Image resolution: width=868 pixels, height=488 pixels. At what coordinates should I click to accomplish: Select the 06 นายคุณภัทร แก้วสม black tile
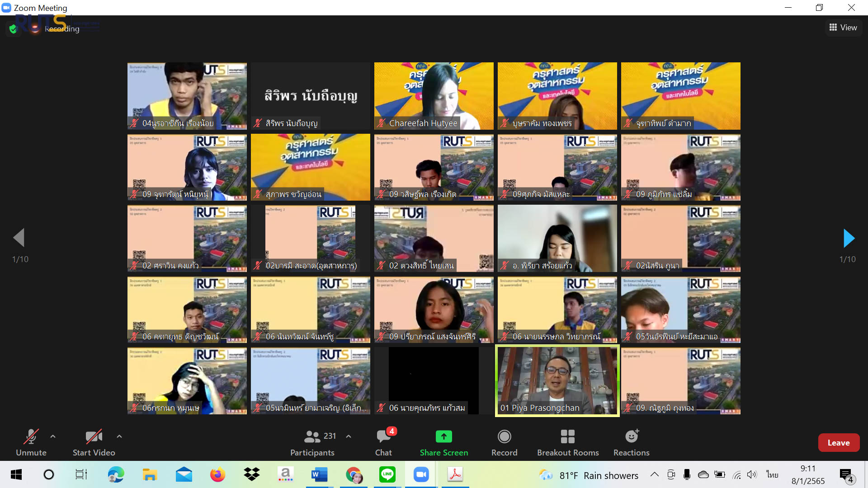434,381
